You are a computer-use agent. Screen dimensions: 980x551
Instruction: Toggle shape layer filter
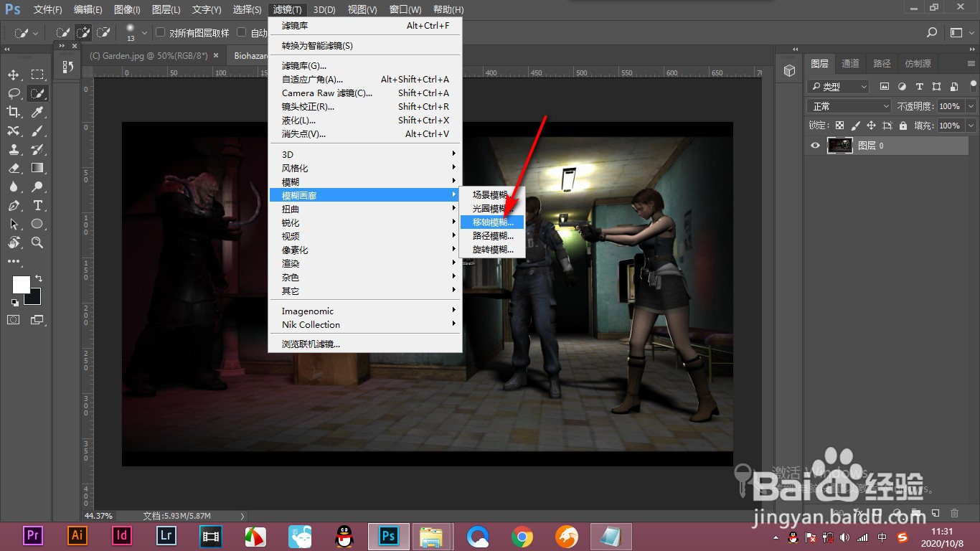[x=936, y=86]
